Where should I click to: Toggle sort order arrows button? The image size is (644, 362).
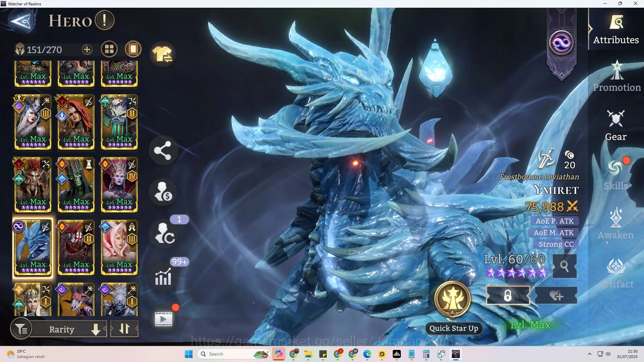(124, 329)
